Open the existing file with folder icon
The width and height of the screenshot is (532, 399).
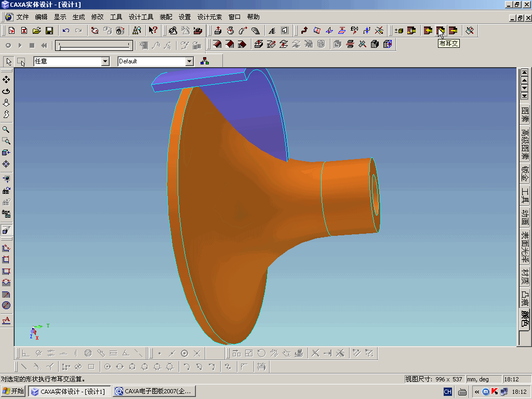coord(37,31)
